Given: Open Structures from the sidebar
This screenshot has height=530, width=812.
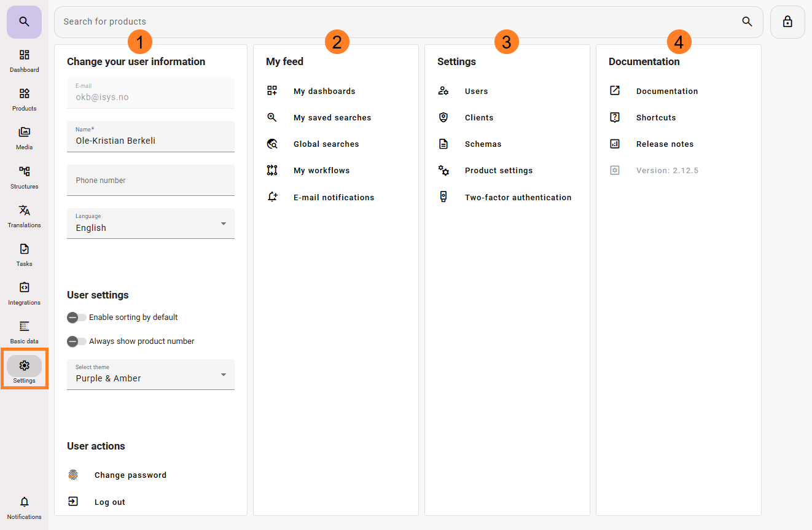Looking at the screenshot, I should pos(24,177).
